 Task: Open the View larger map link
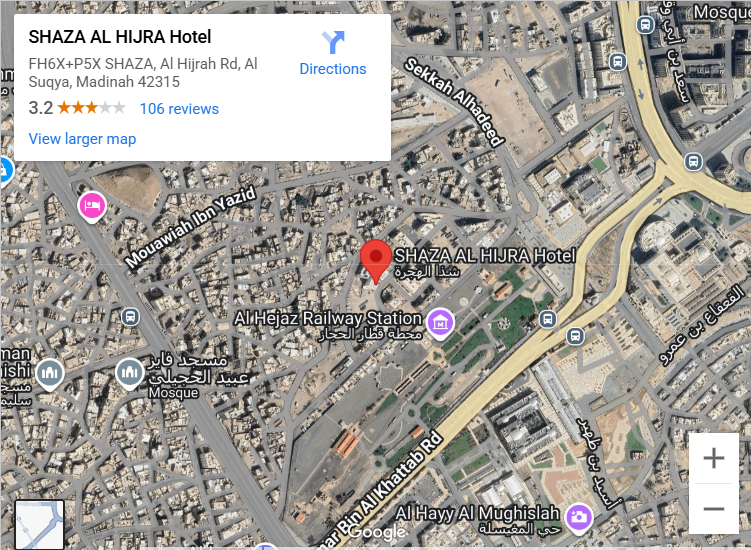click(82, 138)
